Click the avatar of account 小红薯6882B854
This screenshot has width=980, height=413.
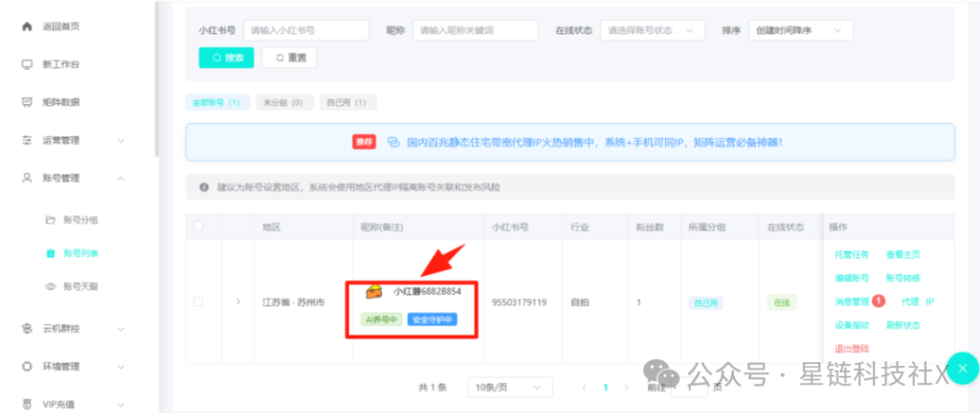pos(374,292)
